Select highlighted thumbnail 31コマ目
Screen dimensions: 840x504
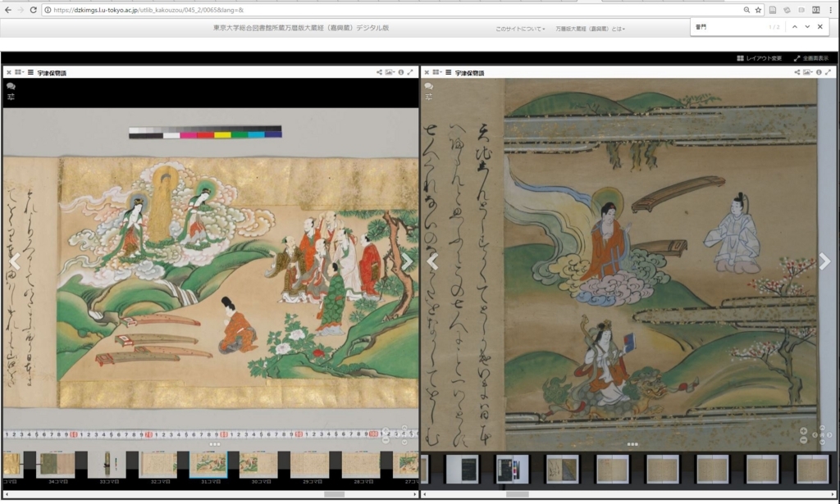tap(209, 465)
